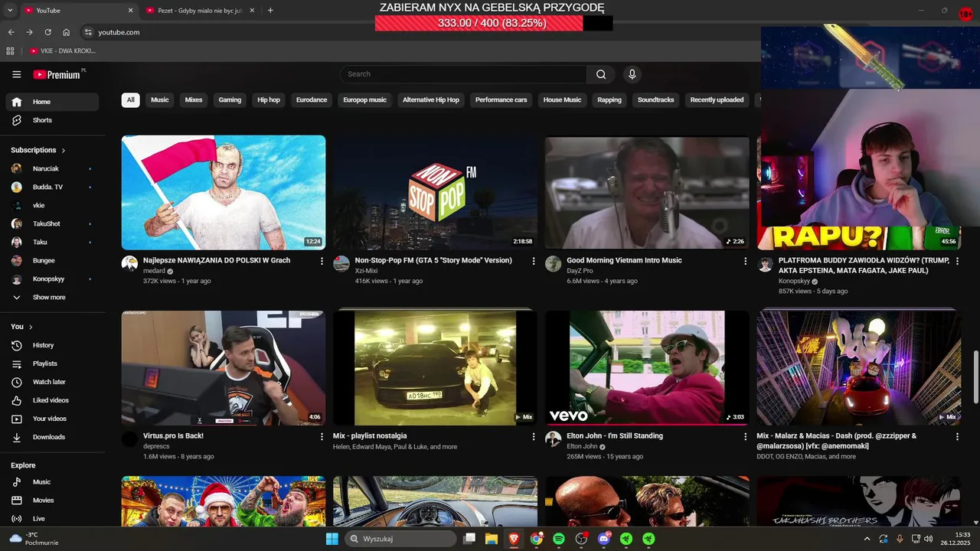Click the browser address bar
980x551 pixels.
421,32
